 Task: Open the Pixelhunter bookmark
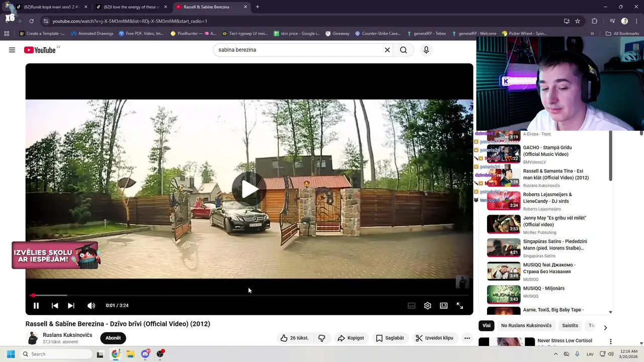tap(193, 34)
